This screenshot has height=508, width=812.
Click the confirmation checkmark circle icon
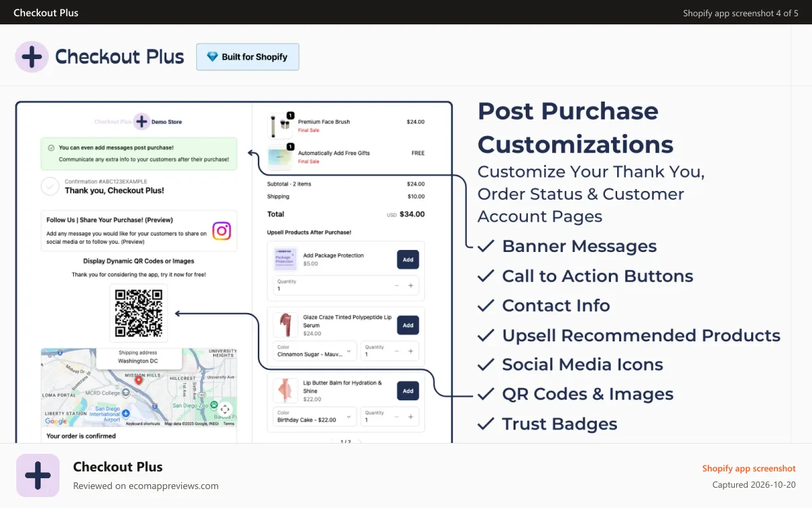[50, 186]
